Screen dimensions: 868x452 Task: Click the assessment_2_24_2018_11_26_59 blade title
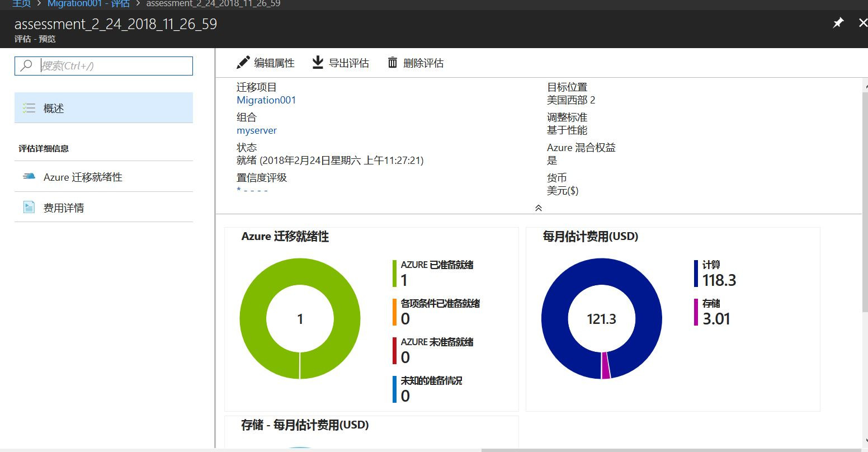pos(116,24)
